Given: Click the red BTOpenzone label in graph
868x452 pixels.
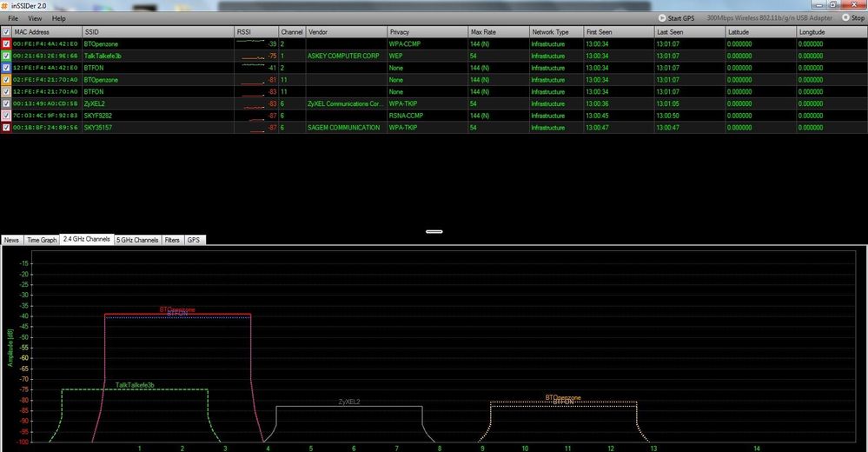Looking at the screenshot, I should tap(177, 309).
